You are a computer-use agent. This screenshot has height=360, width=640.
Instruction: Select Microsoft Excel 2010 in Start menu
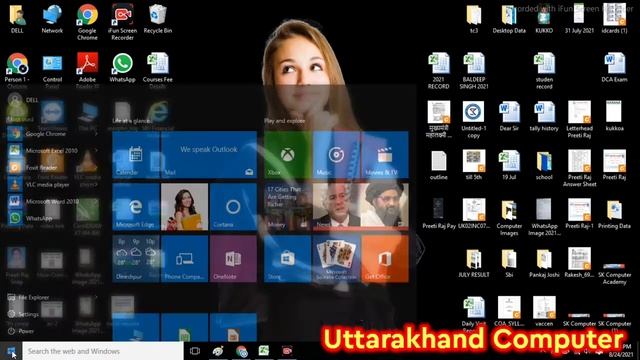tap(53, 151)
